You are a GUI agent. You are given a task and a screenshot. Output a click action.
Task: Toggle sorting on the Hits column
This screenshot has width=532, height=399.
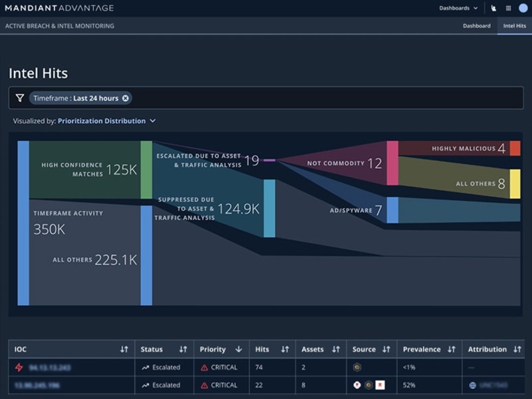(x=285, y=349)
